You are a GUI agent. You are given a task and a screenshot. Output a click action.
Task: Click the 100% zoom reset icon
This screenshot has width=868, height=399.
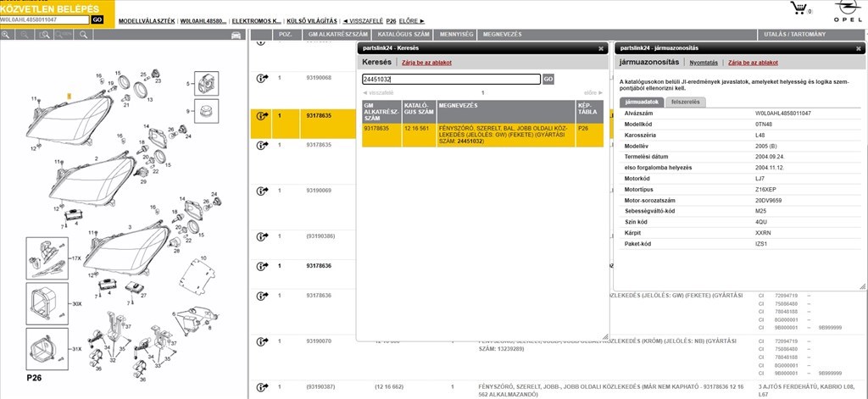tap(63, 35)
